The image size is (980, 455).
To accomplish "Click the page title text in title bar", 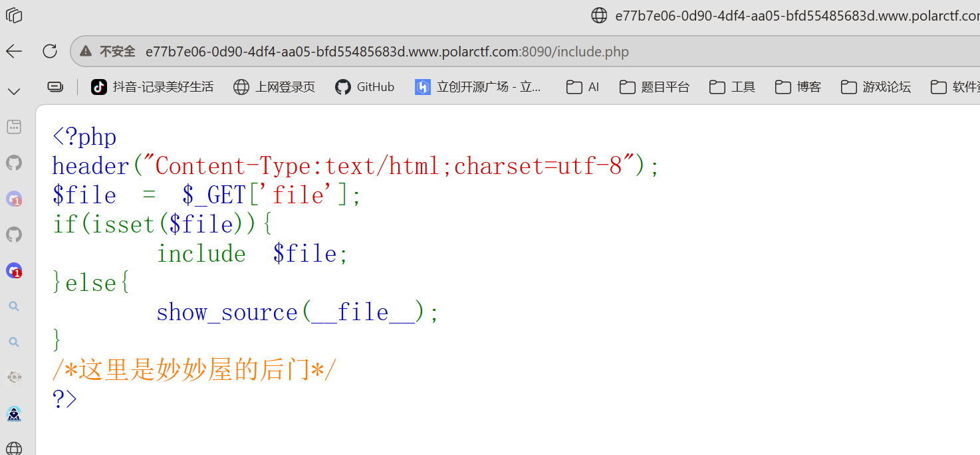I will [797, 15].
